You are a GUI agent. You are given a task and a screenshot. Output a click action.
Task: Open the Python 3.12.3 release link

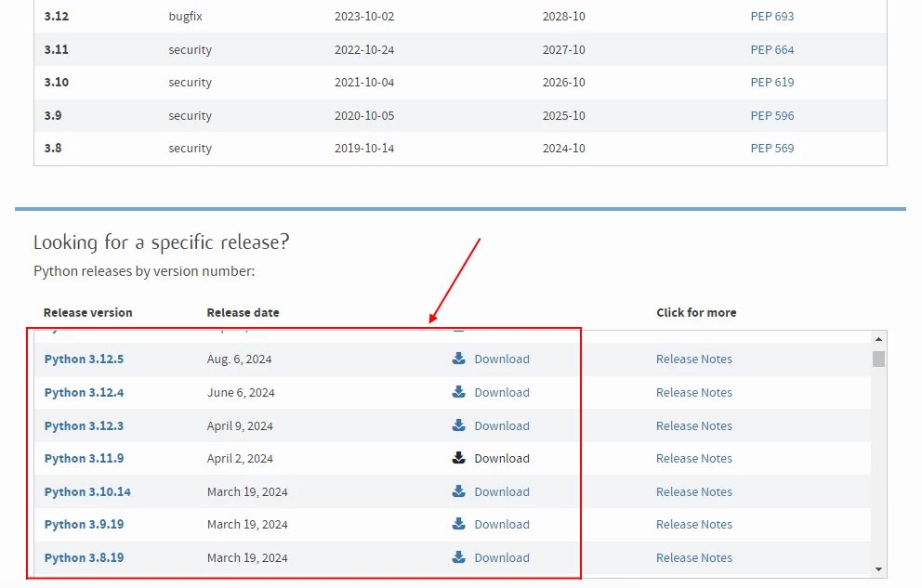(x=84, y=425)
